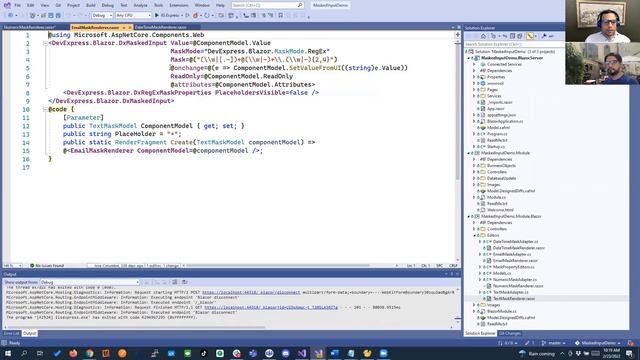Click the bookmark icon in the toolbar
This screenshot has width=640, height=360.
point(280,15)
